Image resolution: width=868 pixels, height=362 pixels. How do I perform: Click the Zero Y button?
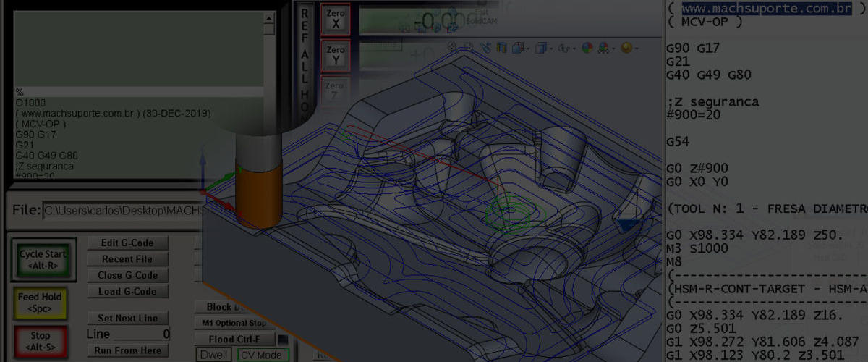click(335, 56)
